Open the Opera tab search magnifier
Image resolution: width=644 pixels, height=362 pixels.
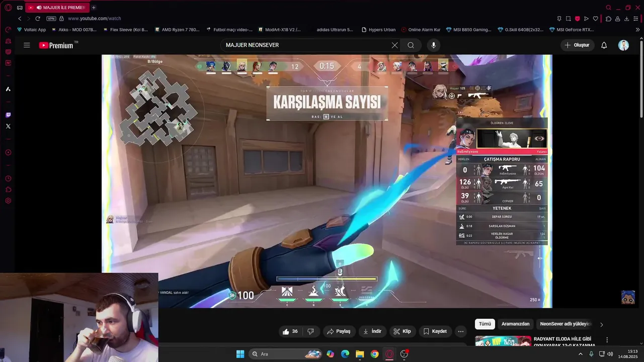608,8
